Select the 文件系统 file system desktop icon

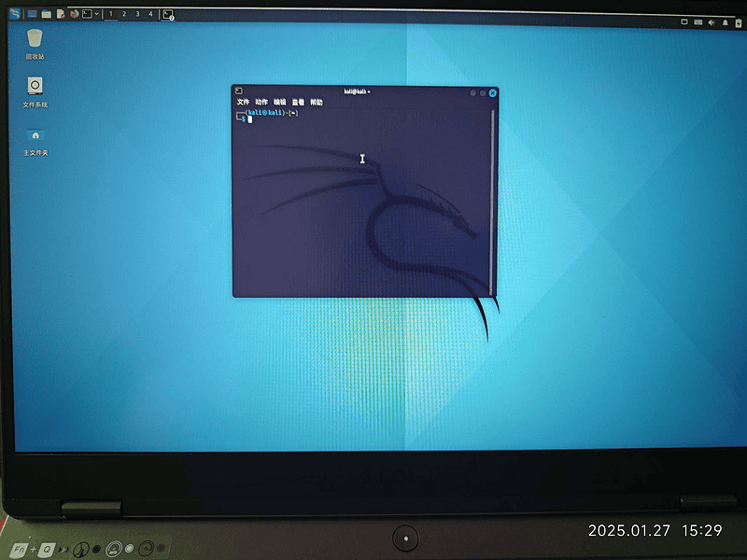(35, 92)
